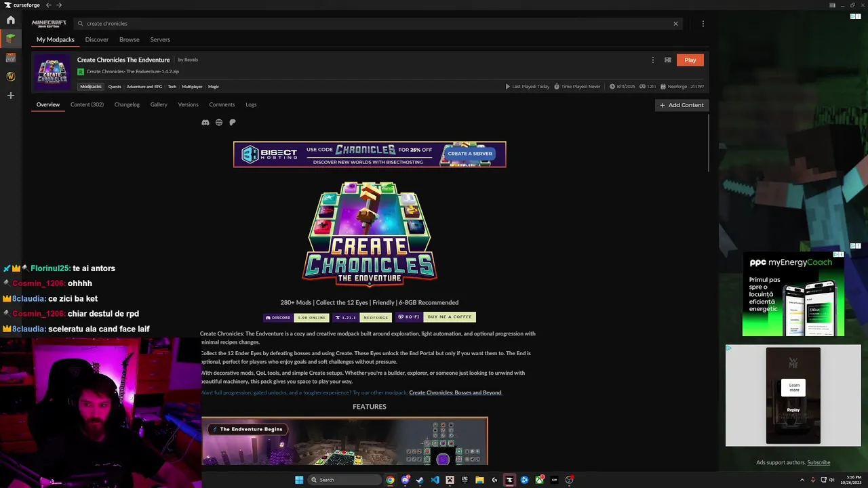Click the Multiplayer category tag
The image size is (868, 488).
[x=192, y=87]
